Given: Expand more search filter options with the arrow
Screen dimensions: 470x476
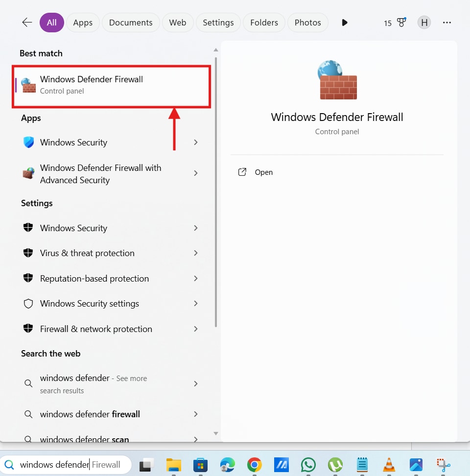Looking at the screenshot, I should (344, 23).
